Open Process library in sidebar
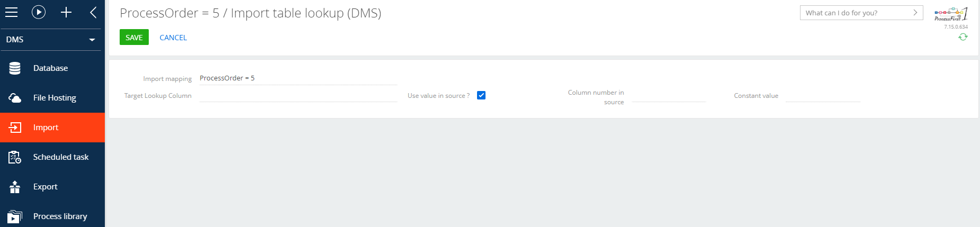Viewport: 980px width, 227px height. (x=52, y=216)
